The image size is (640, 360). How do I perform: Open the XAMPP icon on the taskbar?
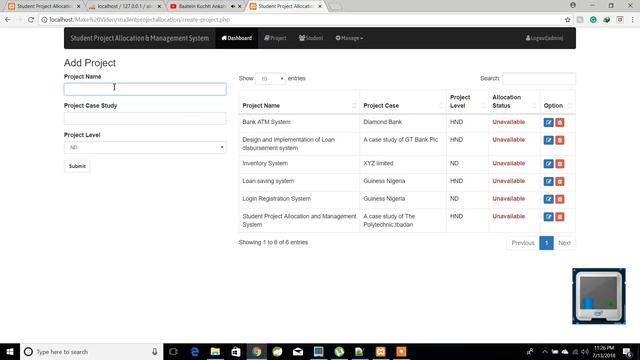380,351
